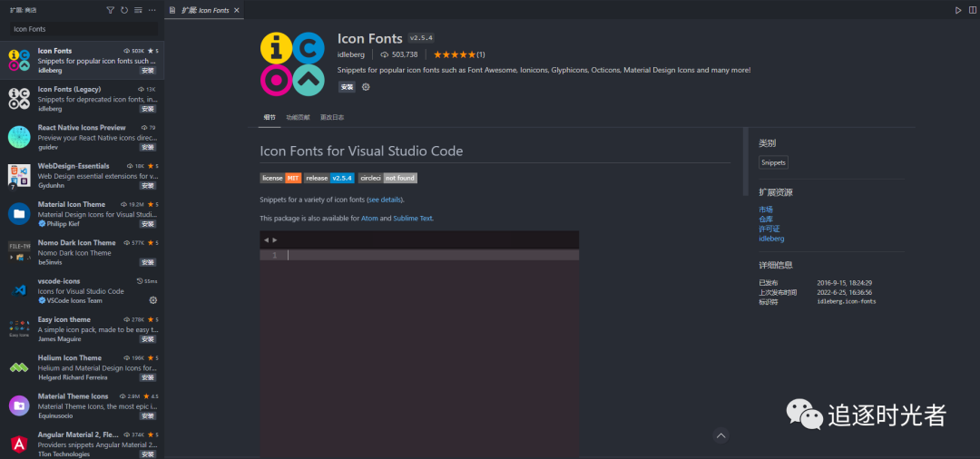
Task: Click the run triangle icon in editor toolbar
Action: [x=958, y=10]
